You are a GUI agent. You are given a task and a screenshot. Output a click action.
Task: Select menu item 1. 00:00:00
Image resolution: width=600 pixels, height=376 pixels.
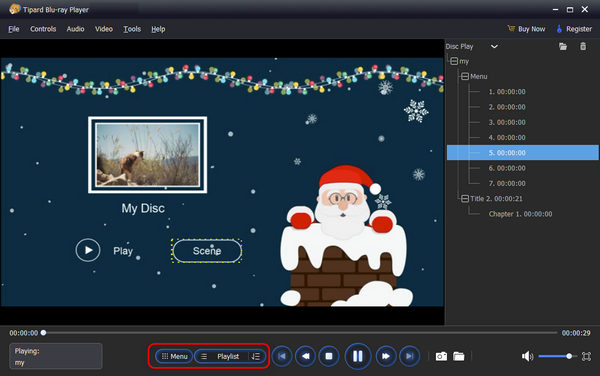(x=507, y=92)
